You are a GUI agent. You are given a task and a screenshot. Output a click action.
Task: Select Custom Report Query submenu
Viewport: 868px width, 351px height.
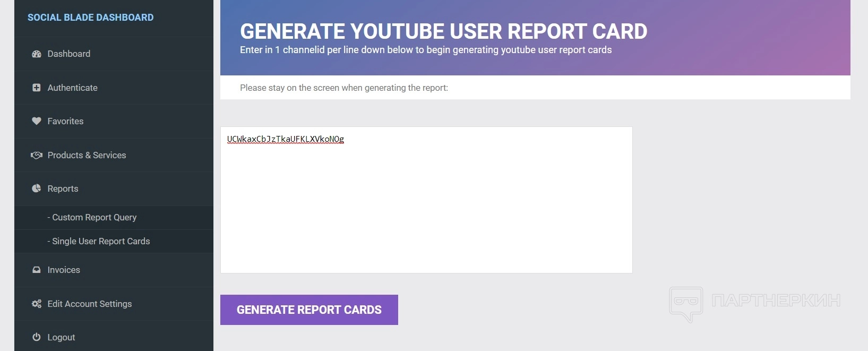coord(114,217)
